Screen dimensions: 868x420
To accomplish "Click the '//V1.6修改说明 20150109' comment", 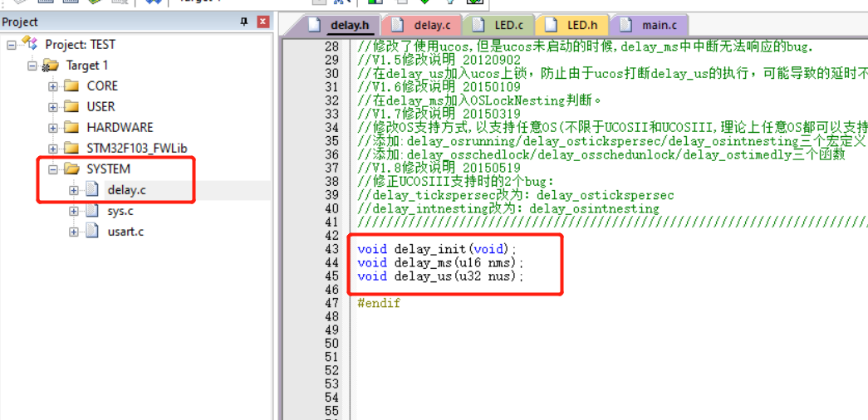I will (x=439, y=87).
